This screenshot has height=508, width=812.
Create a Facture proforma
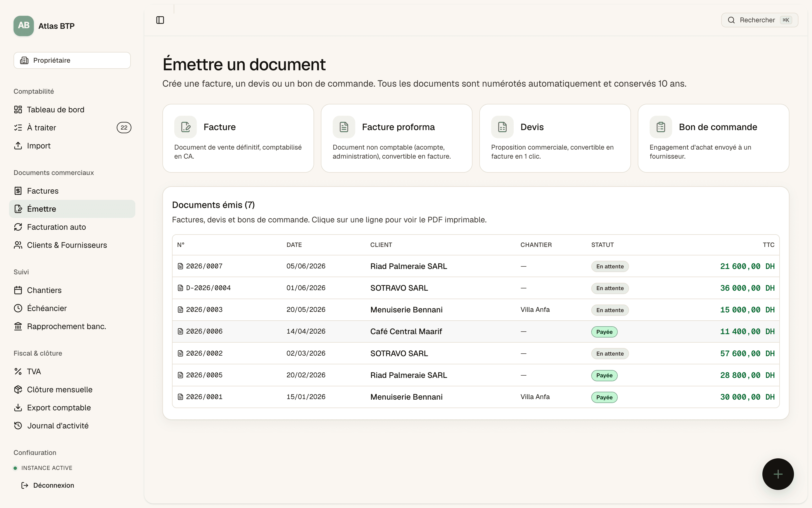(x=397, y=138)
